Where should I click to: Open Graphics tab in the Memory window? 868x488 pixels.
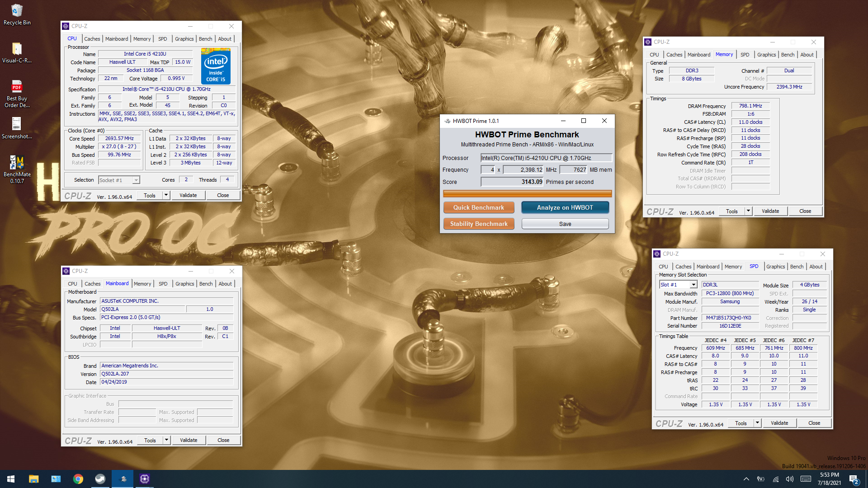[767, 55]
